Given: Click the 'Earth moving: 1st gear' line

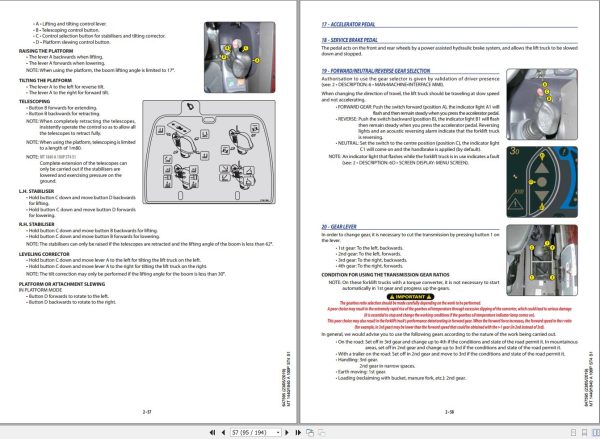Looking at the screenshot, I should click(361, 372).
